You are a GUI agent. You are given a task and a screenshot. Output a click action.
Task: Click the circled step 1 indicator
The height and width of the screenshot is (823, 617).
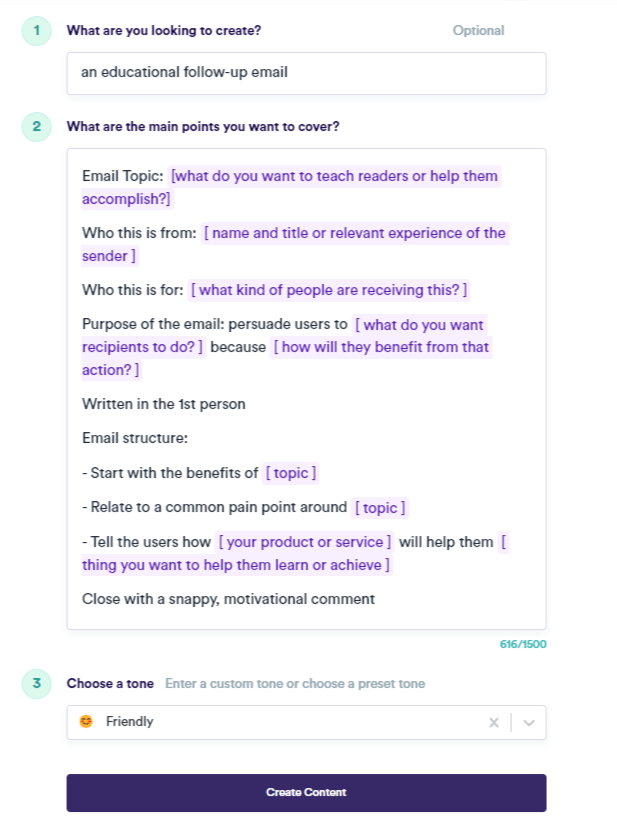click(36, 31)
